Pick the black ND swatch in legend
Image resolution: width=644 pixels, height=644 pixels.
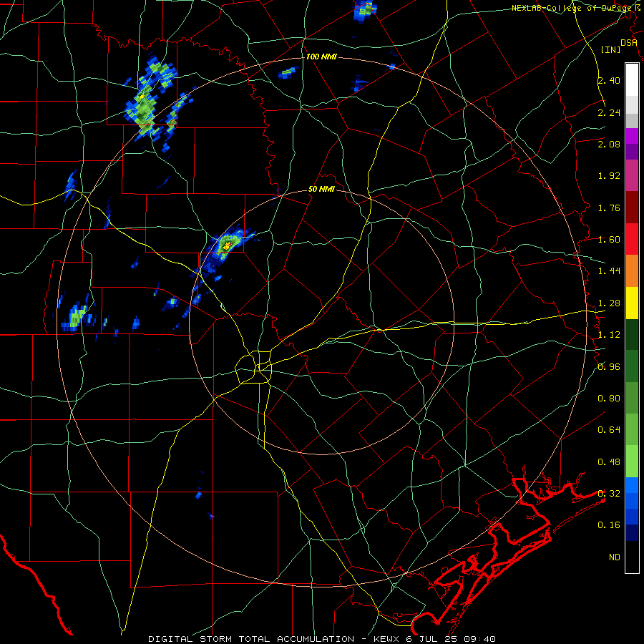632,557
